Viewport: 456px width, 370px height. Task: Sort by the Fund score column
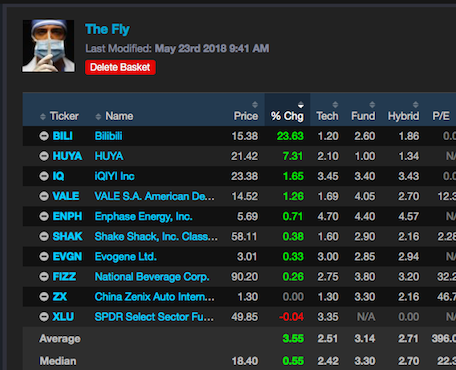pos(363,112)
